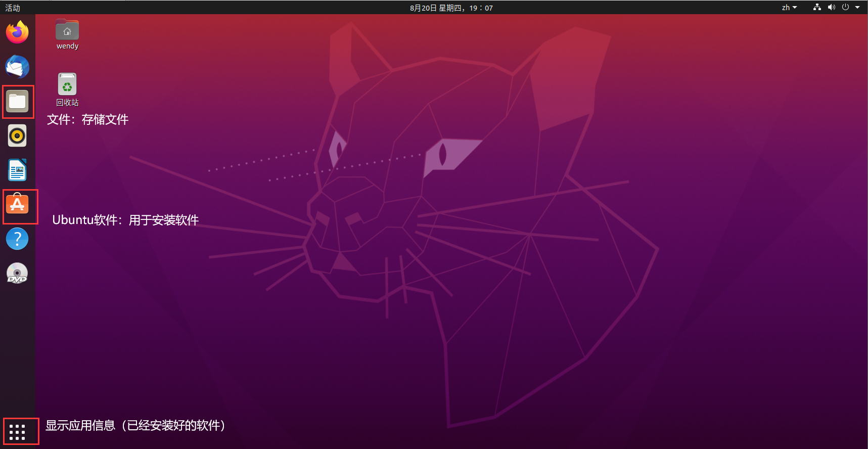Click the power icon in top bar
The image size is (868, 449).
(x=845, y=7)
